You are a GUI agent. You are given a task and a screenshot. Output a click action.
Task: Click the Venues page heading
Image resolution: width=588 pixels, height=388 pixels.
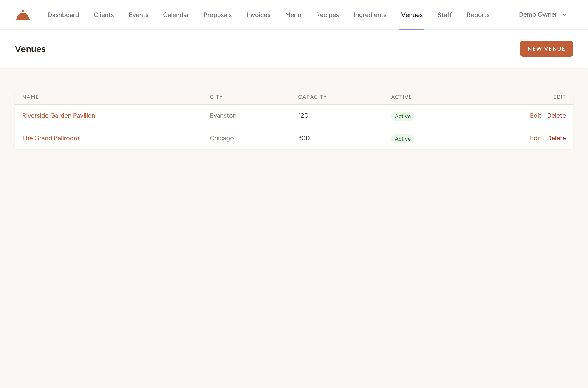pos(30,49)
